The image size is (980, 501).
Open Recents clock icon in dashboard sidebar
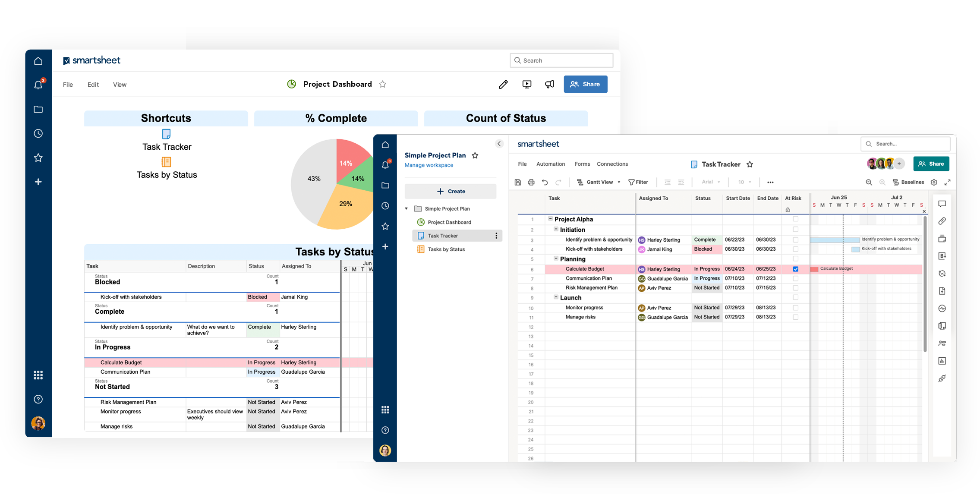click(x=38, y=133)
